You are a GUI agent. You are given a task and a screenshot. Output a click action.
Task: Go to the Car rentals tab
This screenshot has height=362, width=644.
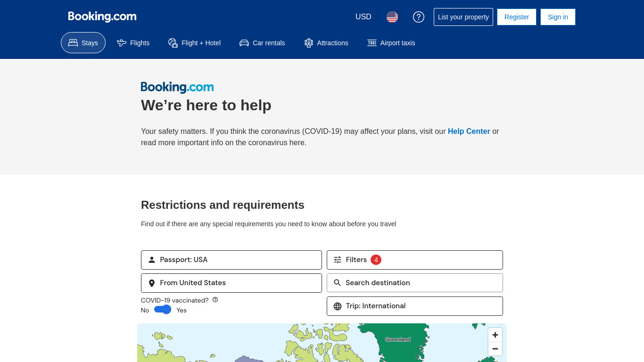(x=262, y=43)
